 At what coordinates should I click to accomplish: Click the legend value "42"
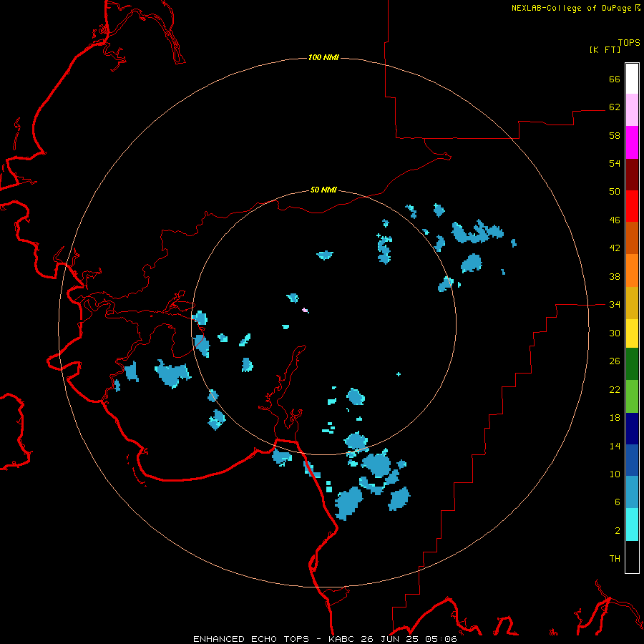615,248
